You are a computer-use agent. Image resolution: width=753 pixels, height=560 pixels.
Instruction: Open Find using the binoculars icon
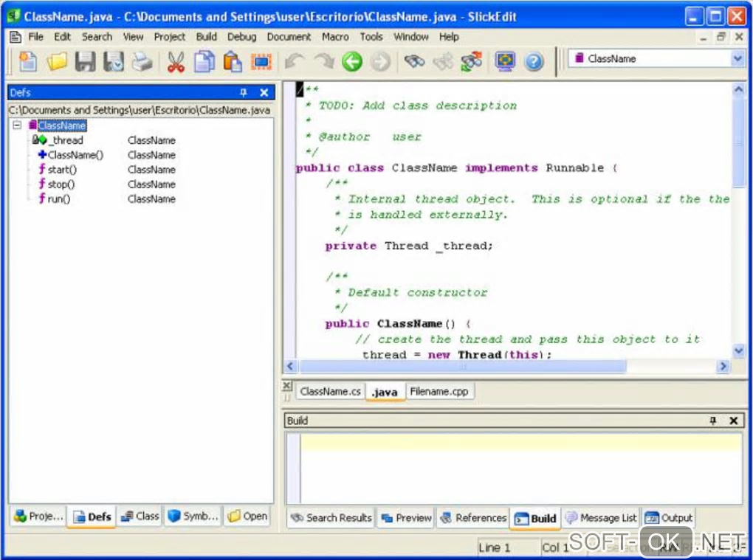(x=415, y=62)
